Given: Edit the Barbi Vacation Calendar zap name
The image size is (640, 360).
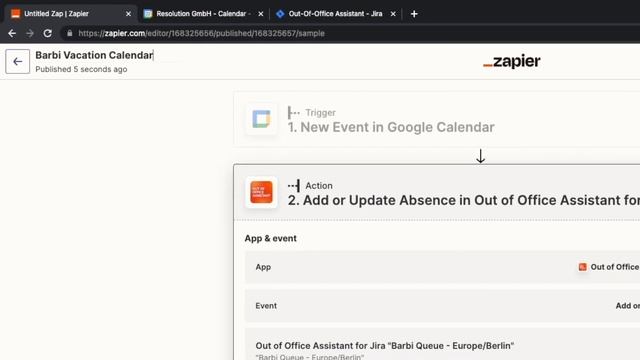Looking at the screenshot, I should (x=94, y=55).
